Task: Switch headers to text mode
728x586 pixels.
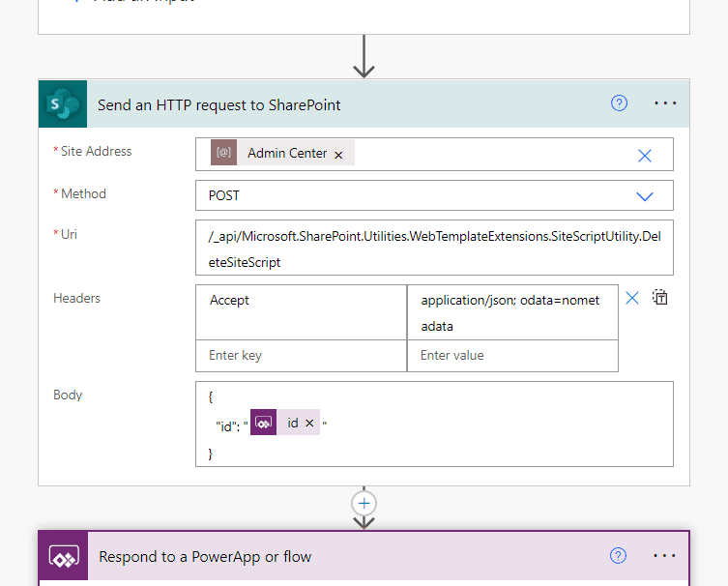Action: click(x=659, y=297)
